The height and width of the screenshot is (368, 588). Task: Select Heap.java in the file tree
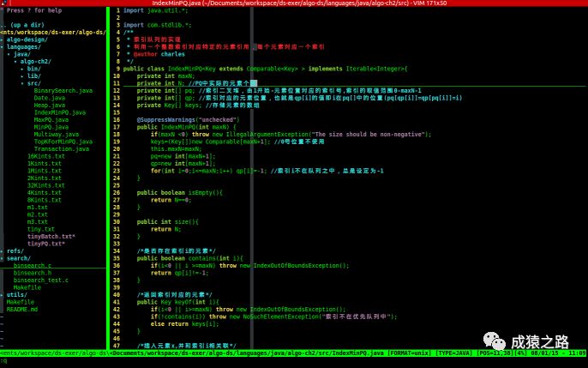(x=49, y=105)
